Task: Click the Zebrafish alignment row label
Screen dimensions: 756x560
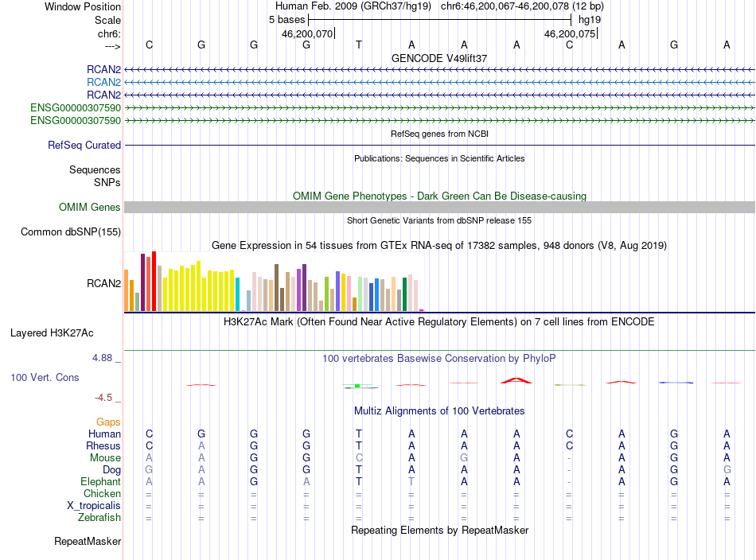Action: coord(99,517)
